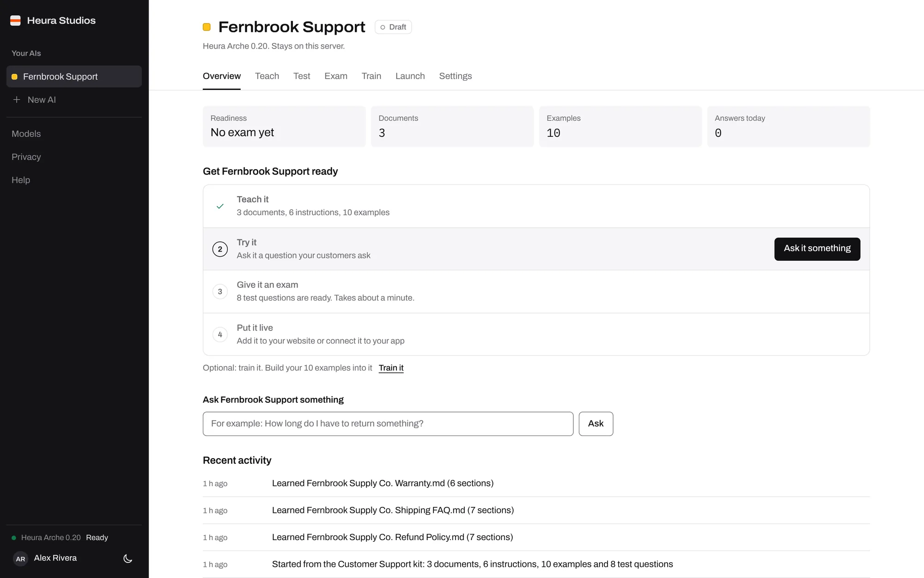
Task: Click the Ask it something button
Action: click(x=817, y=249)
